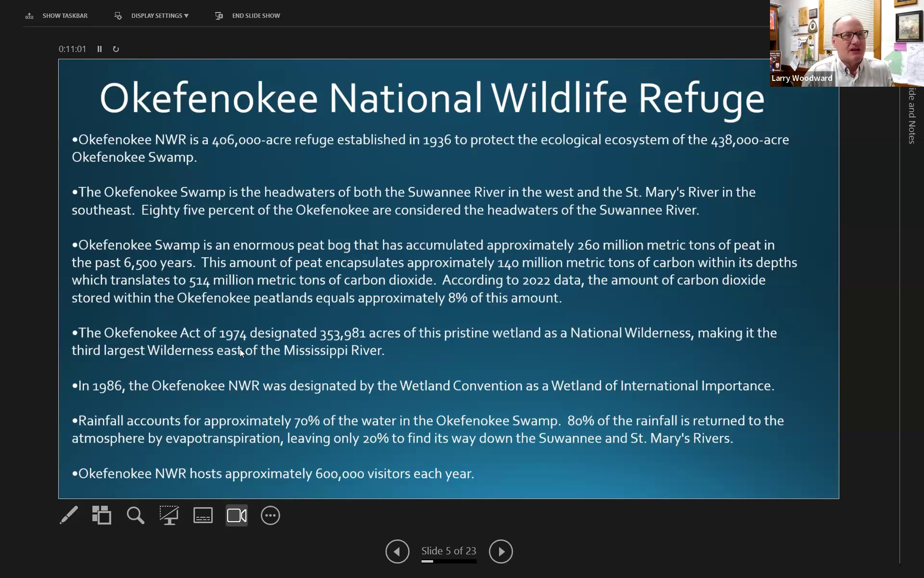Open more slide show options
The image size is (924, 578).
click(270, 515)
